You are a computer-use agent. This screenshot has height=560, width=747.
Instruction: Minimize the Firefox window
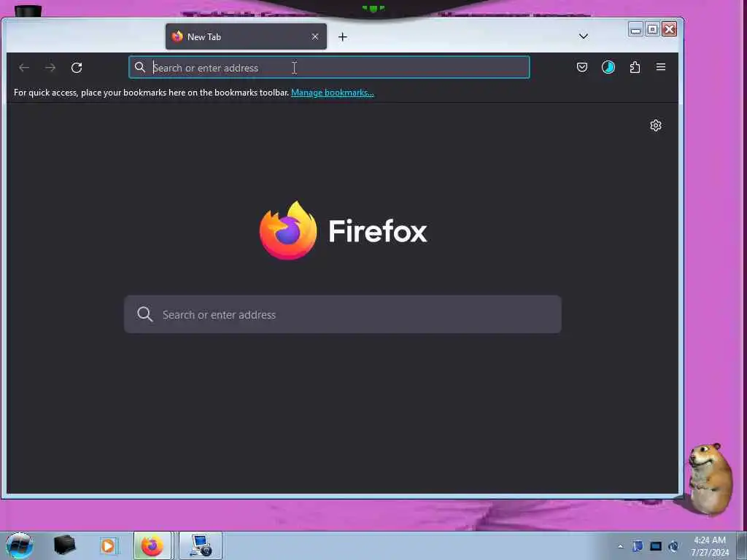click(635, 29)
